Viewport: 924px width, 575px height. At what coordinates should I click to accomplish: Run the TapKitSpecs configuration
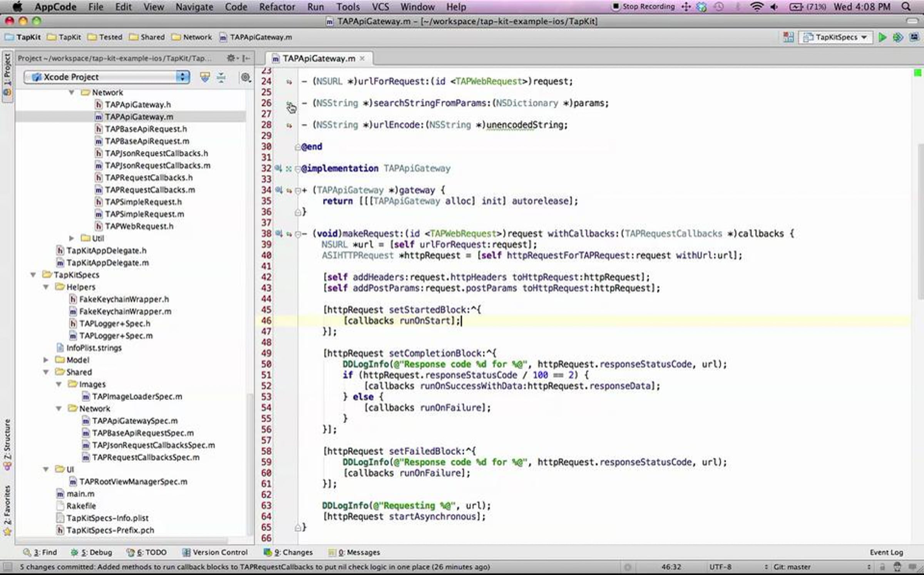882,37
